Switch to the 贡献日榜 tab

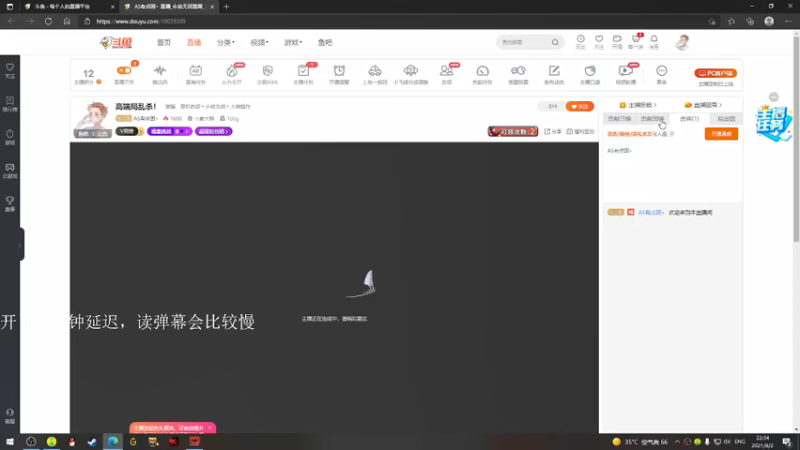(x=619, y=118)
